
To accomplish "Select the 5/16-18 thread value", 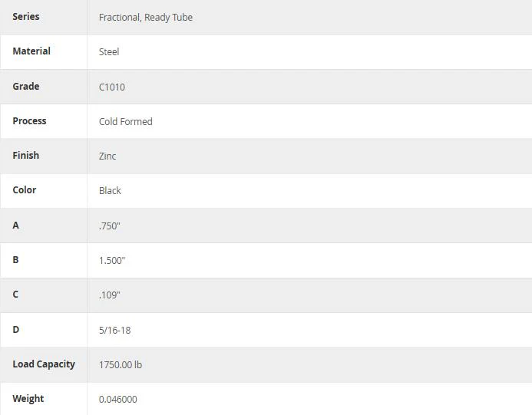I will (114, 331).
